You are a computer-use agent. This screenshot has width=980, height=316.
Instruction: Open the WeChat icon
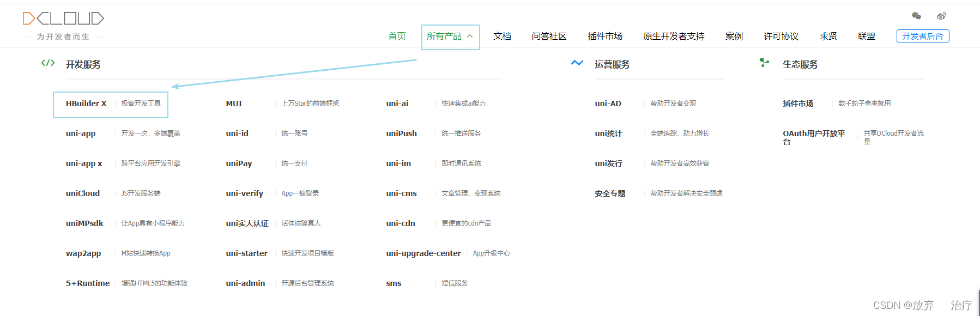[916, 16]
